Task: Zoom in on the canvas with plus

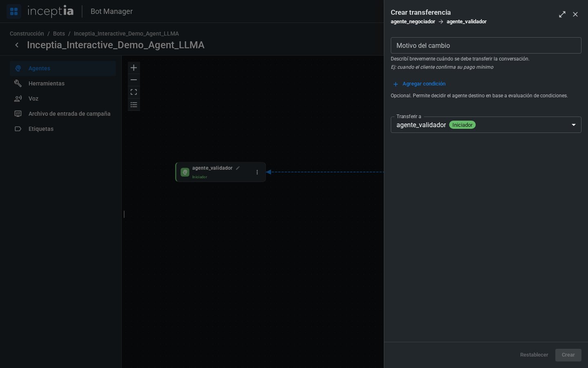Action: (134, 68)
